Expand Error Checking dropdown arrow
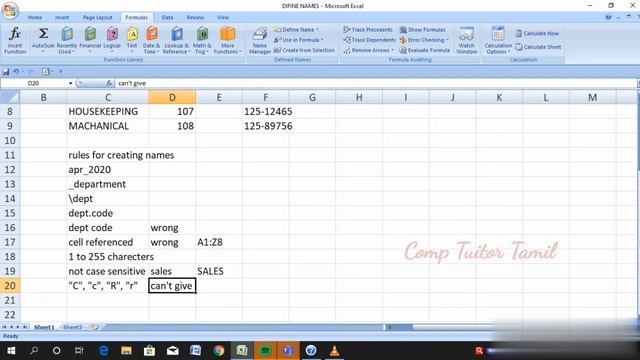640x360 pixels. click(x=447, y=40)
